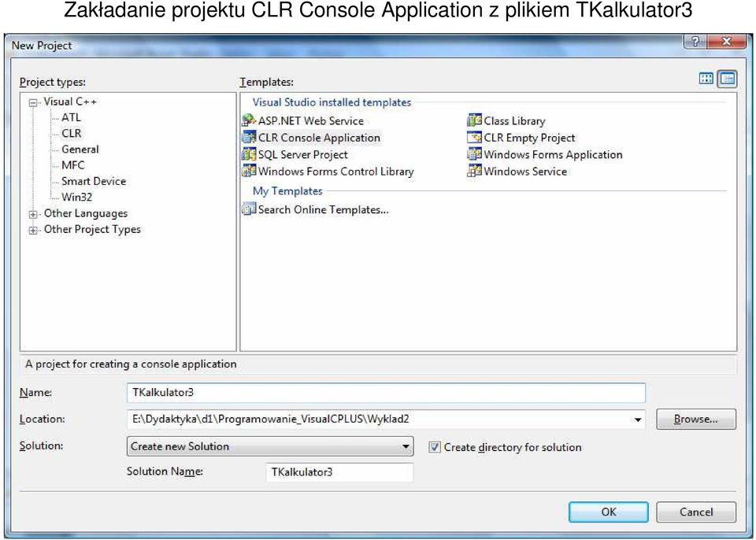
Task: Expand the Other Project Types node
Action: [x=33, y=230]
